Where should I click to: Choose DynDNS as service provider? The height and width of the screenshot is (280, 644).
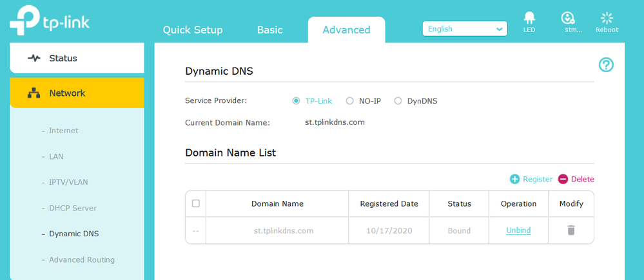(398, 100)
